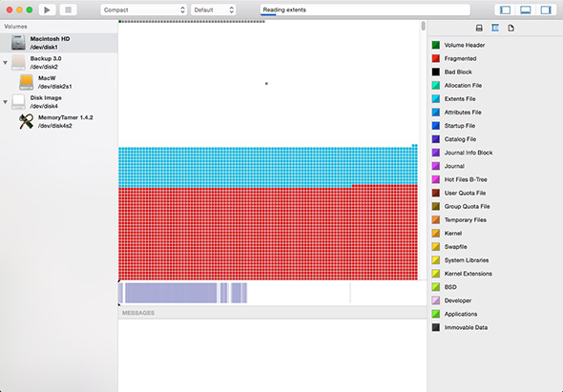Click the Group Quota File swatch

click(435, 206)
